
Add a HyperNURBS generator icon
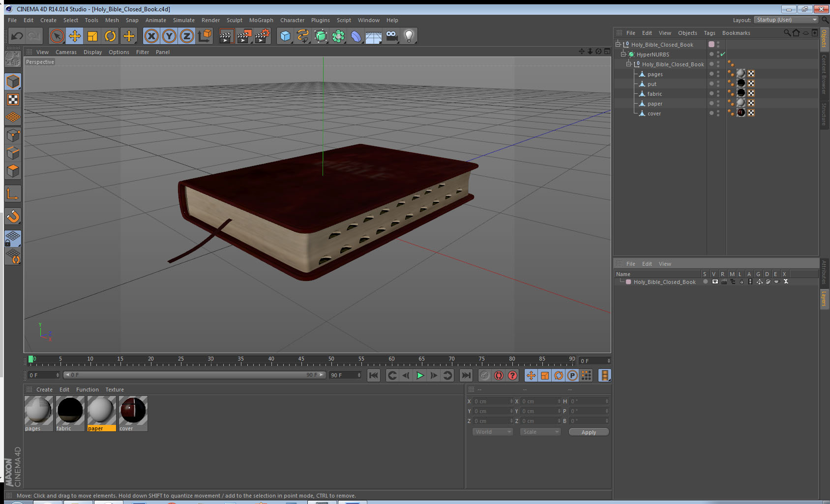tap(321, 36)
